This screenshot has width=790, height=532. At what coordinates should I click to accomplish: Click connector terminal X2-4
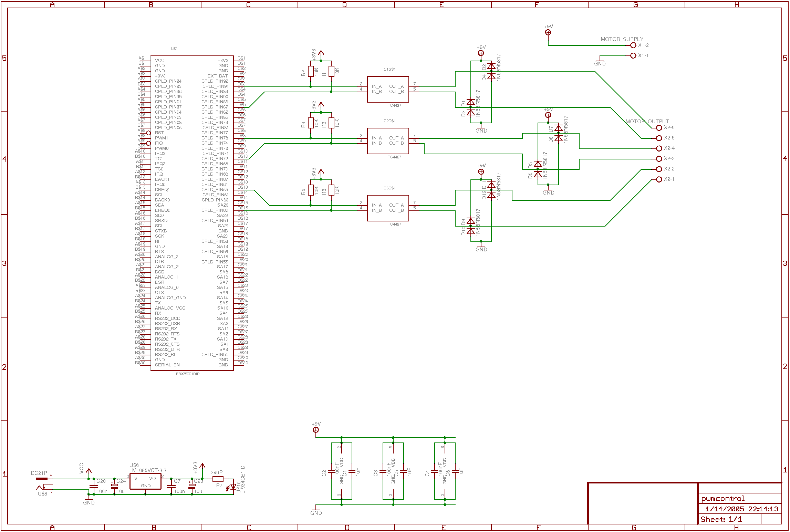[659, 148]
